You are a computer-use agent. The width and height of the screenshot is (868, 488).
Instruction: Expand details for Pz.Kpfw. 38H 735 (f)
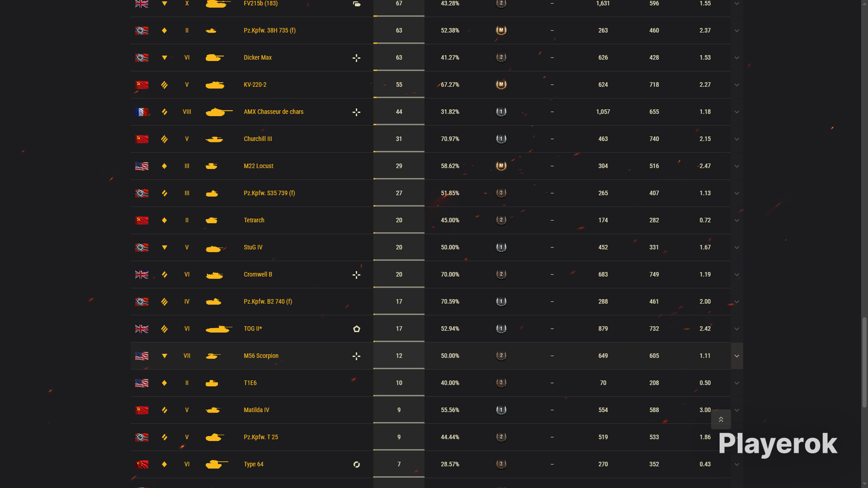point(737,31)
